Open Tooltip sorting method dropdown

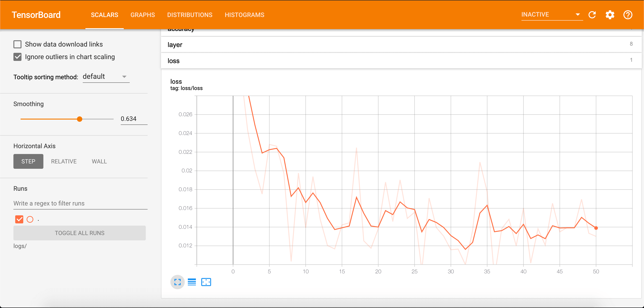pyautogui.click(x=106, y=77)
